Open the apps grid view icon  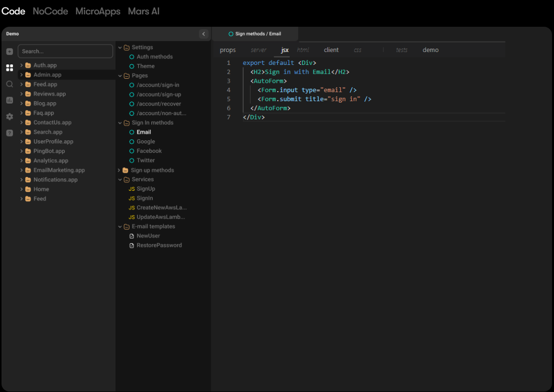[x=9, y=68]
